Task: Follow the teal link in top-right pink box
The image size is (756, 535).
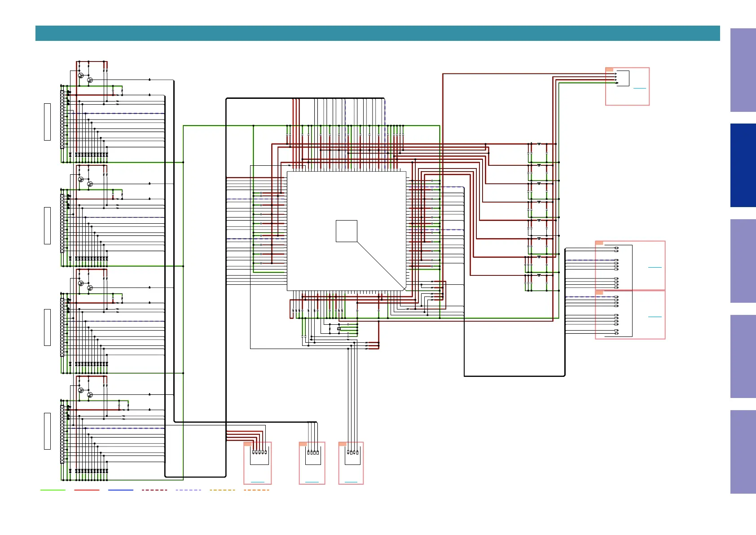Action: pos(640,88)
